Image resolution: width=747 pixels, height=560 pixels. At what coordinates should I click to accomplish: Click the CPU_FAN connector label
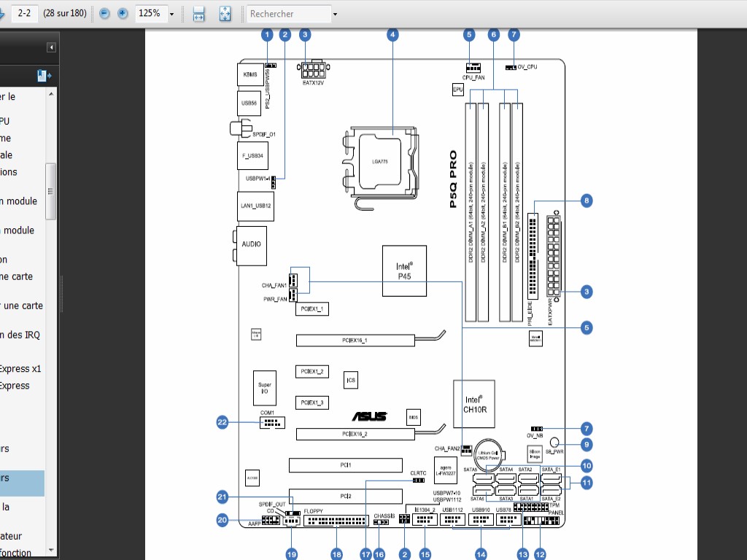coord(473,77)
